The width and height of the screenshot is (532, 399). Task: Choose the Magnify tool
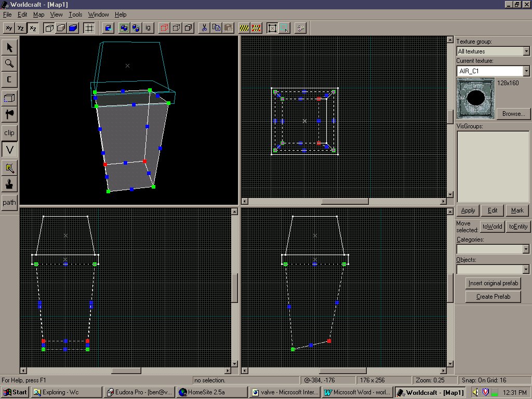tap(9, 63)
